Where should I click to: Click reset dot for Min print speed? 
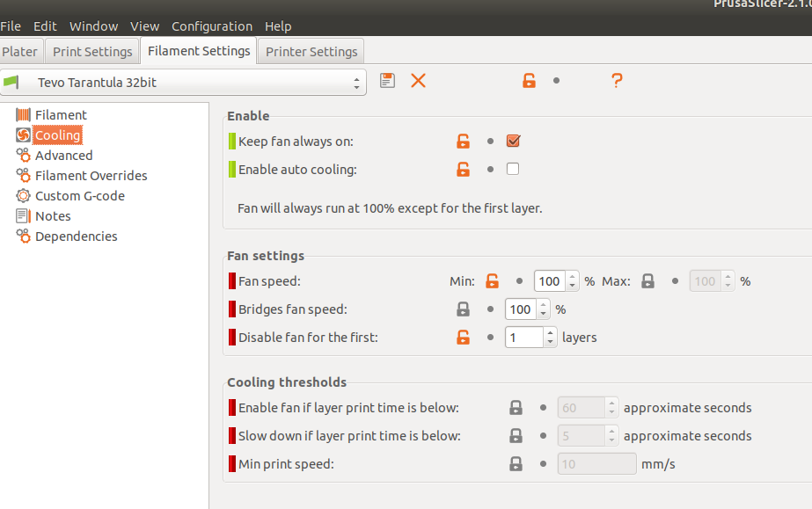click(543, 463)
